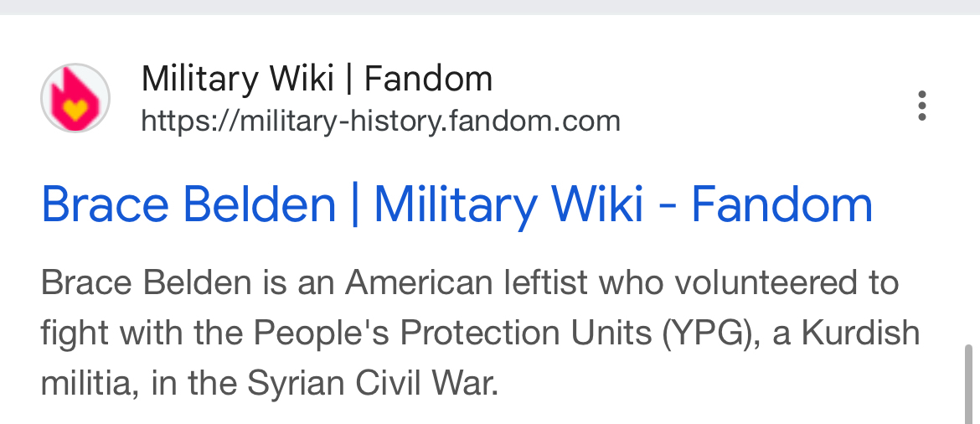Click 'Brace Belden' in the blue title
This screenshot has width=980, height=424.
[188, 205]
